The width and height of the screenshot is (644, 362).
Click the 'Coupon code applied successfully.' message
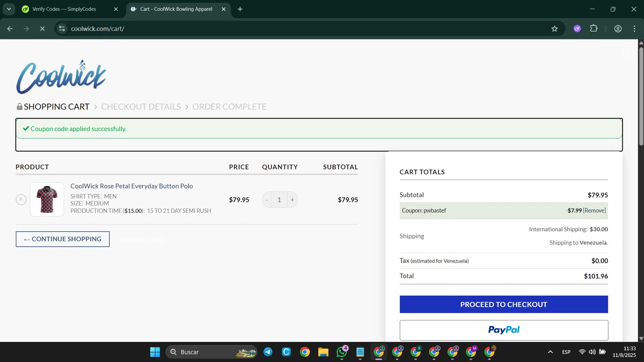[x=79, y=129]
